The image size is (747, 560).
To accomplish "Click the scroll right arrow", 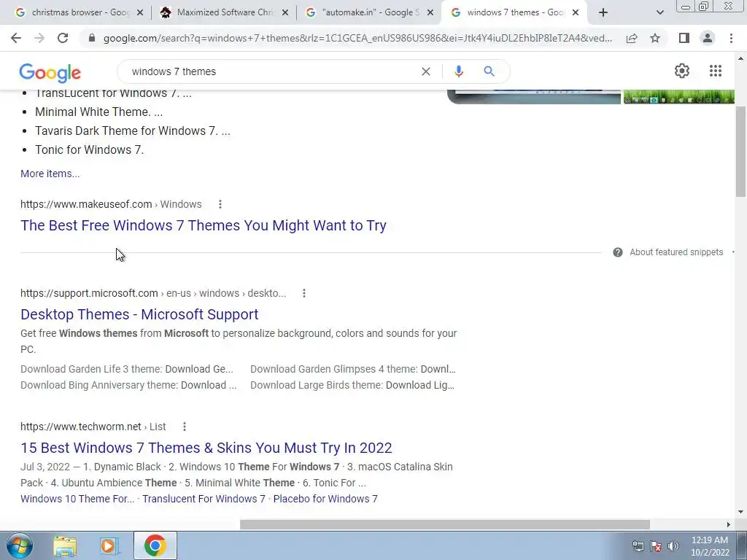I will 729,524.
